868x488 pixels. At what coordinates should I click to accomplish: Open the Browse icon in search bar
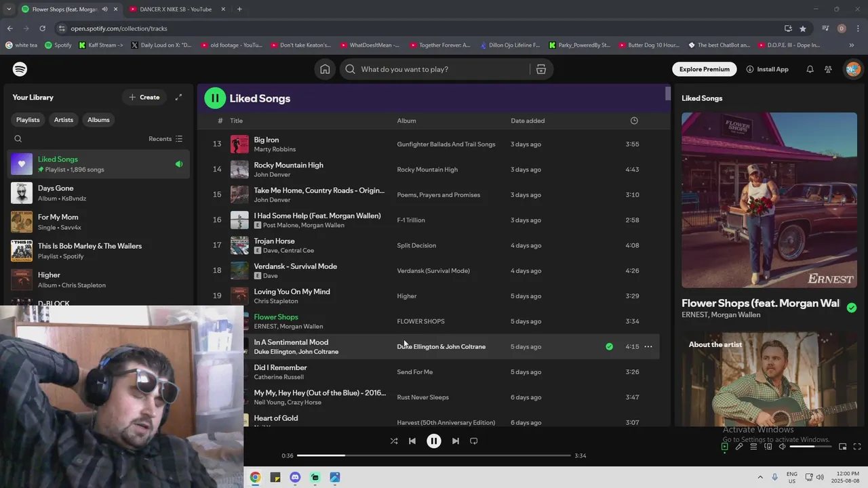pyautogui.click(x=541, y=69)
